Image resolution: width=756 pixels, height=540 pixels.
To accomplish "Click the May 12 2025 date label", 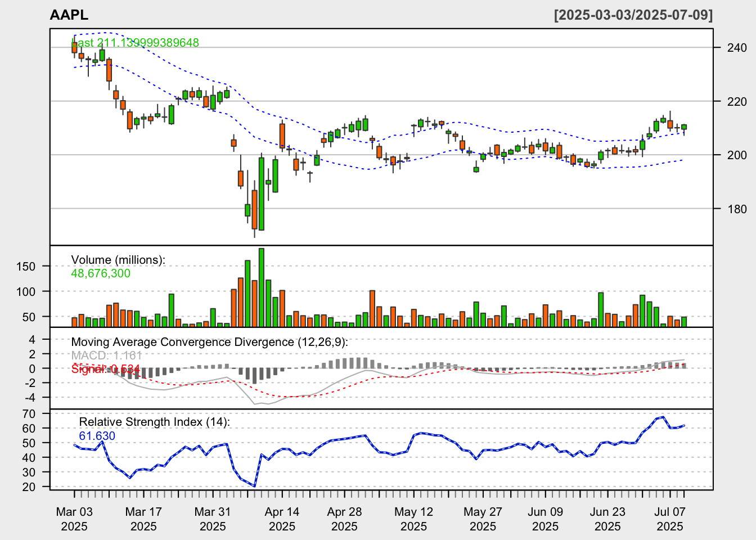I will pyautogui.click(x=413, y=519).
